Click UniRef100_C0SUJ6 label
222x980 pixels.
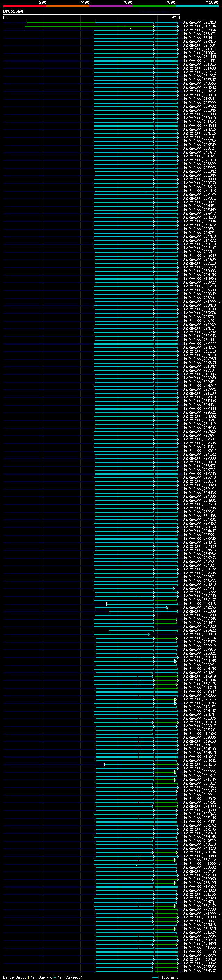(x=199, y=604)
